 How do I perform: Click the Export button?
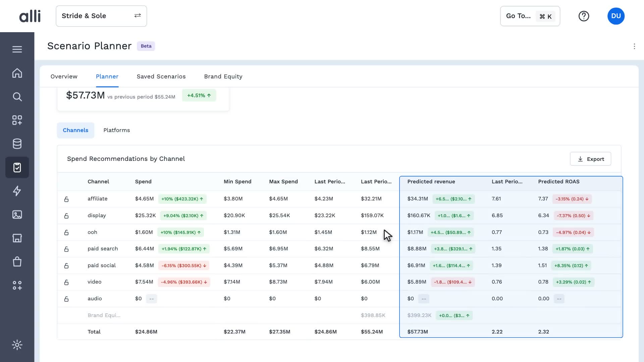coord(590,159)
